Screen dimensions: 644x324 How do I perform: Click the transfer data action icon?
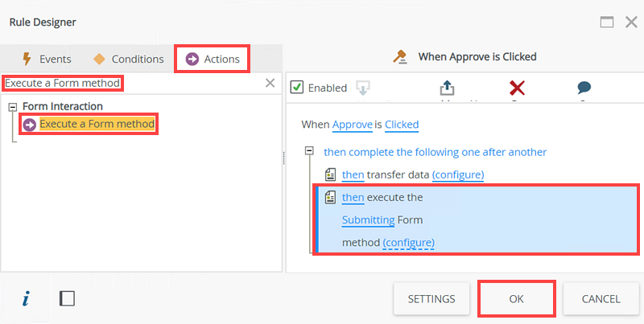tap(330, 174)
